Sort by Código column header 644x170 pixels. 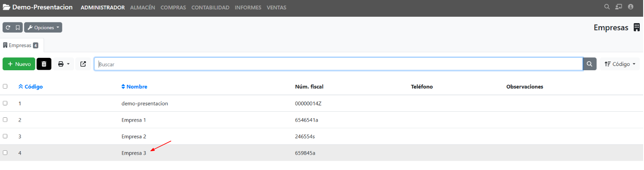(x=31, y=87)
